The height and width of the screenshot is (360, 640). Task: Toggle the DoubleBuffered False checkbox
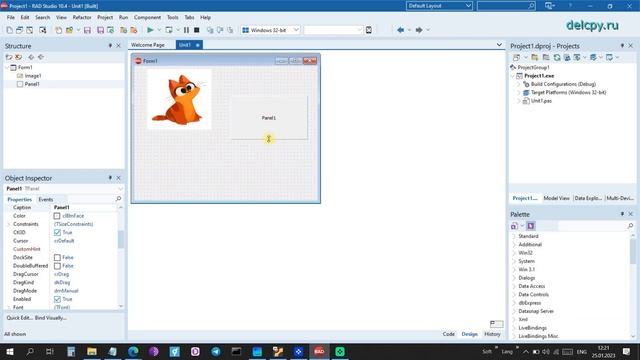[x=57, y=266]
